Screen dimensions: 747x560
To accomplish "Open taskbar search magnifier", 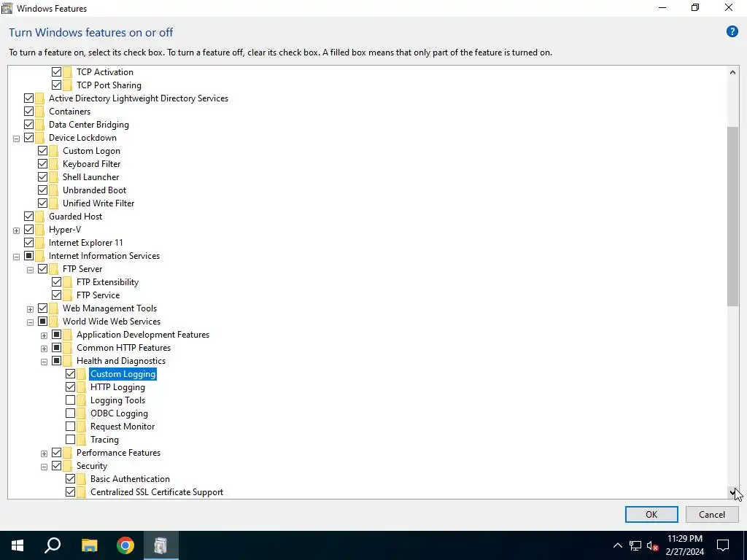I will [x=53, y=545].
